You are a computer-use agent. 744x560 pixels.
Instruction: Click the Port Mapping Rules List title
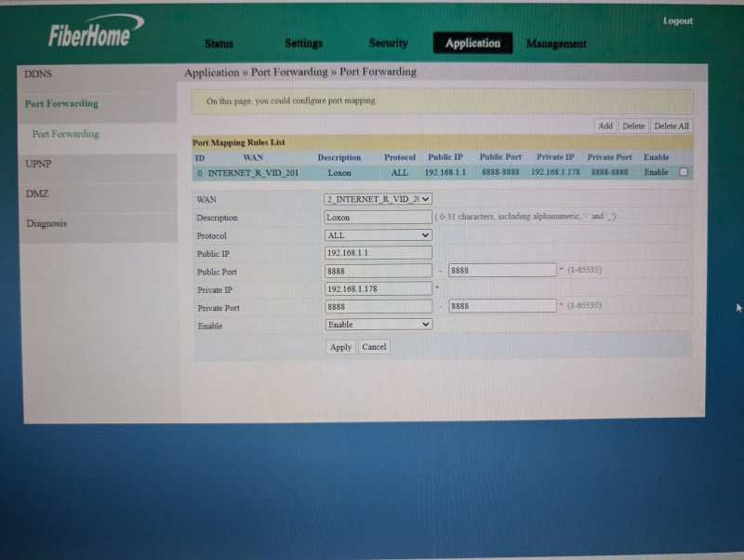(238, 142)
